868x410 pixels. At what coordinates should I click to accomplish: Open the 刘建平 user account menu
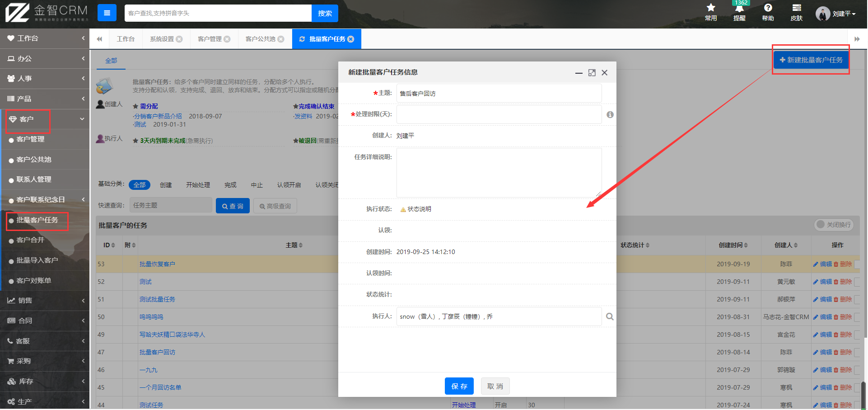pos(836,14)
